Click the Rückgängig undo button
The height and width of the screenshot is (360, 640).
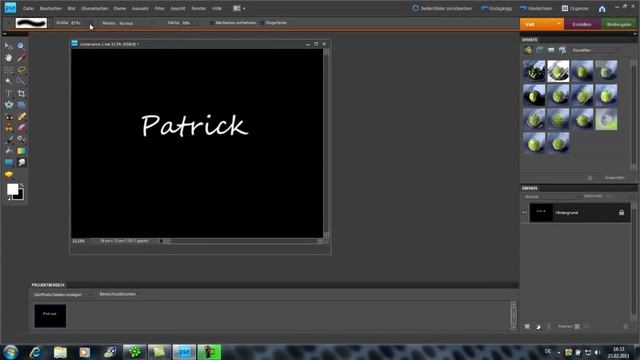coord(497,8)
